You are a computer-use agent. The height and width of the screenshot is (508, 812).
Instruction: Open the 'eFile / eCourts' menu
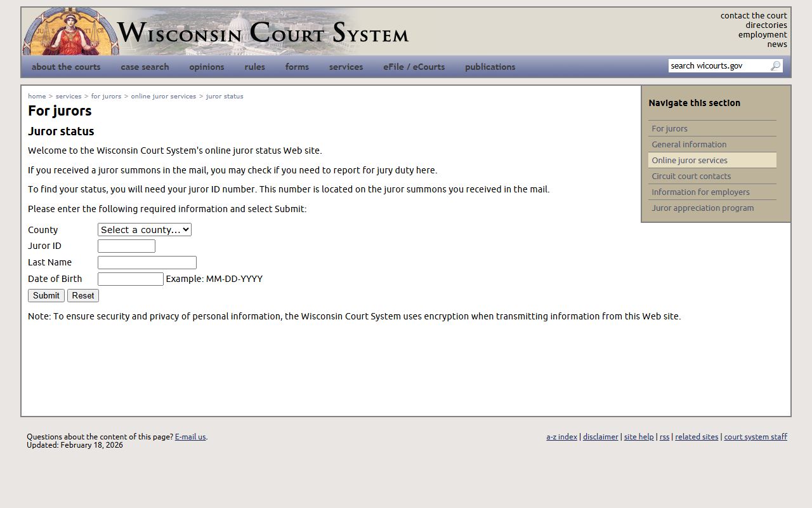(x=414, y=67)
